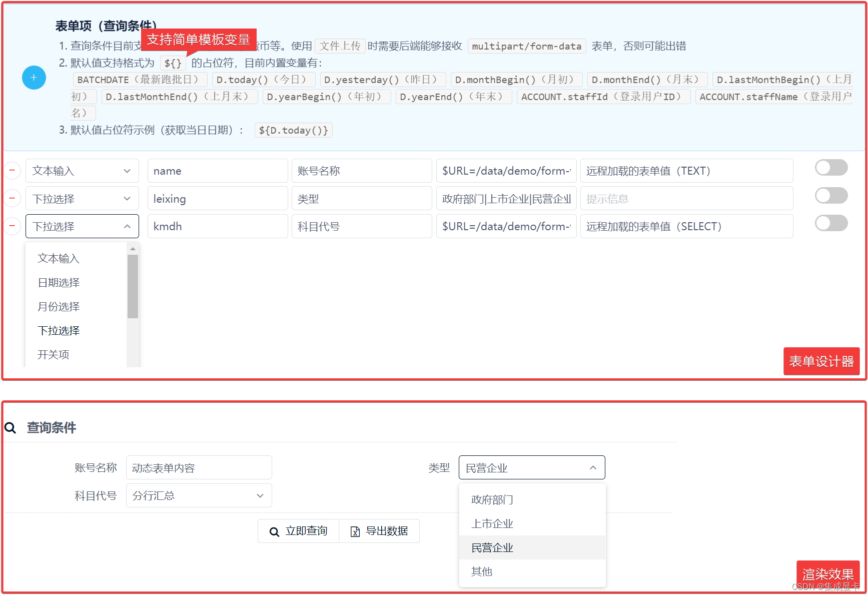
Task: Toggle the switch in the kmdh row
Action: point(831,223)
